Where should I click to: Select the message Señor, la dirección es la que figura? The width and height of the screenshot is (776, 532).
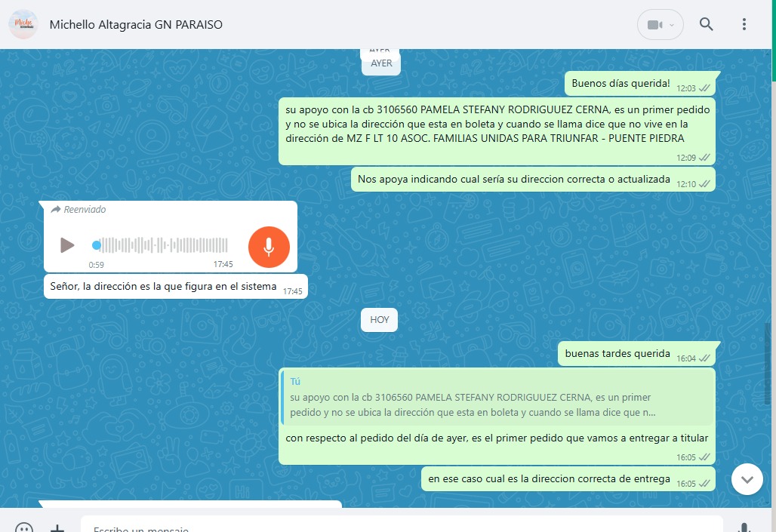click(163, 287)
